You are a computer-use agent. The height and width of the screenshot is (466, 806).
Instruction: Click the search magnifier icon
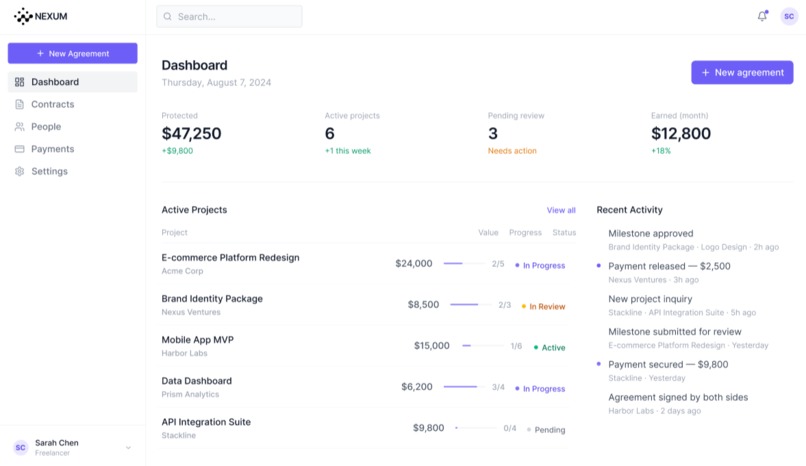tap(168, 16)
